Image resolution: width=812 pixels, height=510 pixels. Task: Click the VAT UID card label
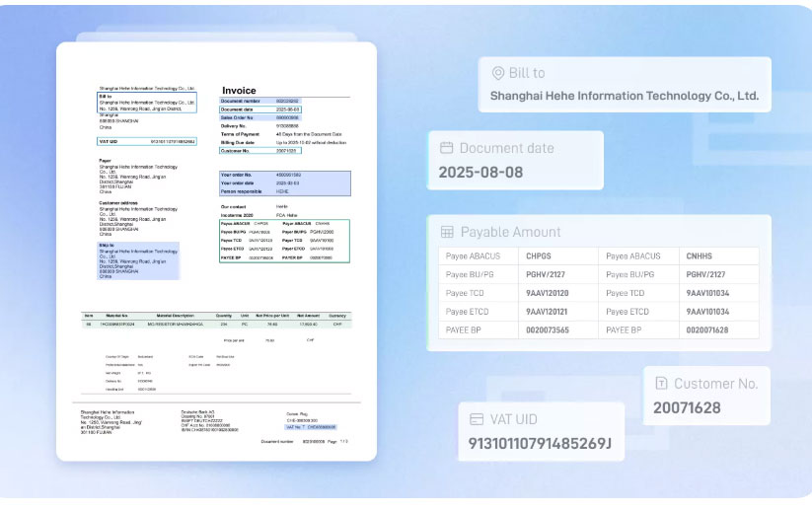[513, 419]
